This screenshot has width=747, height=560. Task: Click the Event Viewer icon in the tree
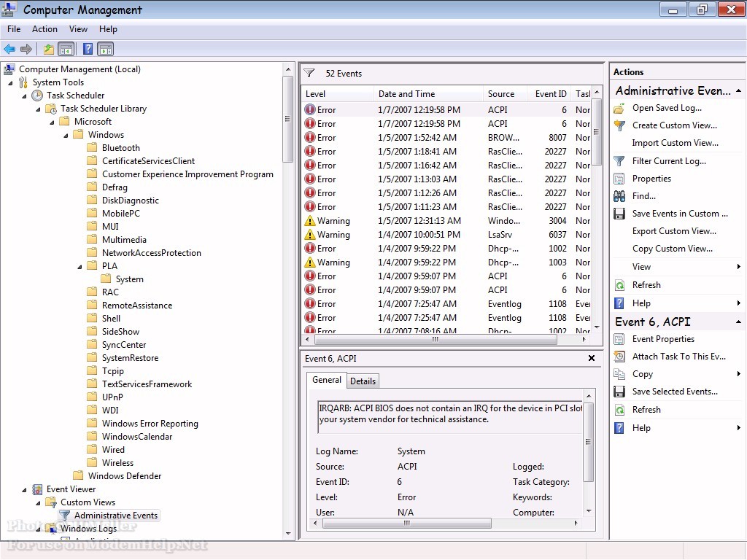point(37,489)
